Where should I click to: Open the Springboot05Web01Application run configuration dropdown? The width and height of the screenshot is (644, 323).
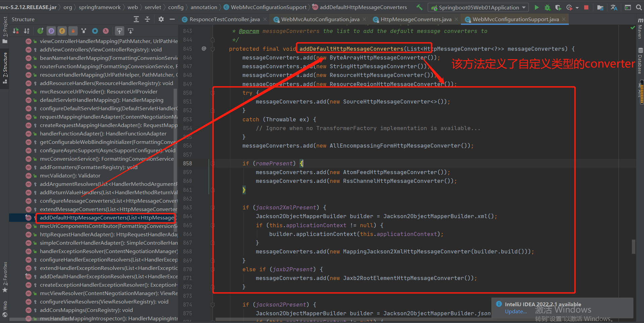[x=478, y=7]
